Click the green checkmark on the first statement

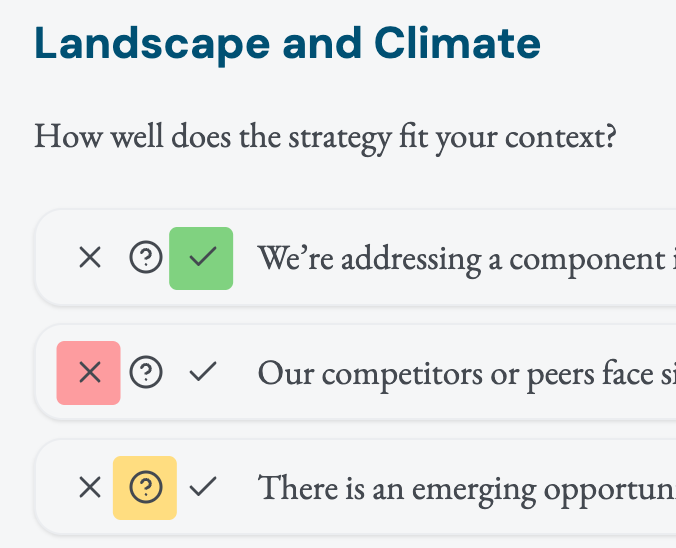click(202, 259)
